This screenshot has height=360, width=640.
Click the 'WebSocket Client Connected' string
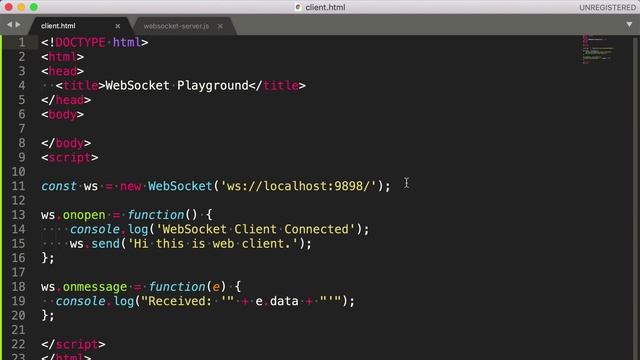pyautogui.click(x=256, y=229)
